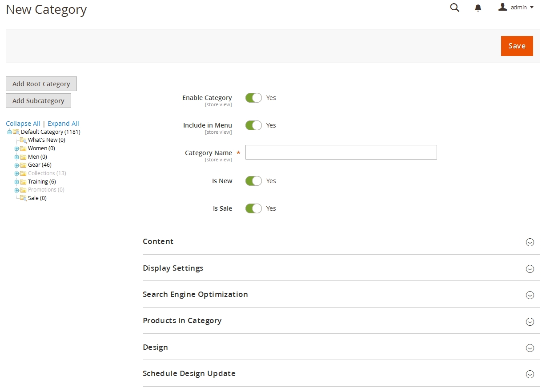
Task: Open the search magnifier icon
Action: coord(454,8)
